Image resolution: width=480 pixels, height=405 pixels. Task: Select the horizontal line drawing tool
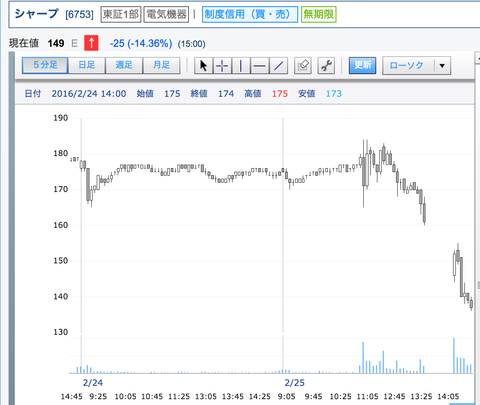[259, 66]
